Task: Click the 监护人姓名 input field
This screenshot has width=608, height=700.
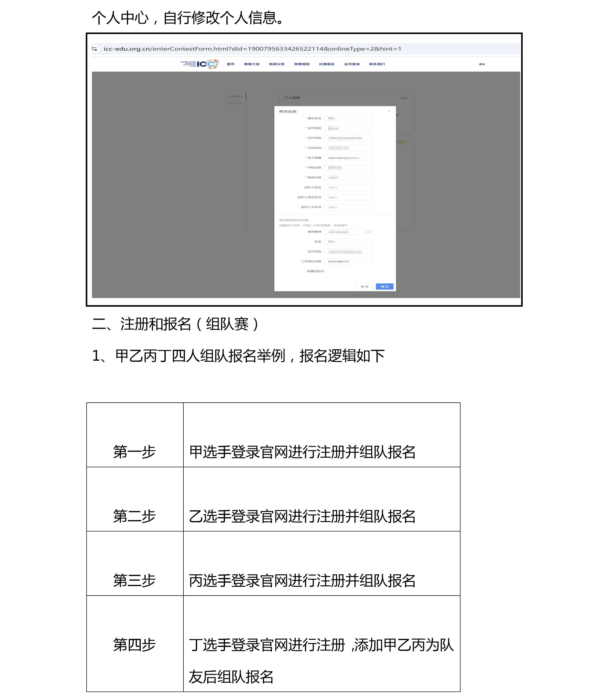Action: [348, 187]
